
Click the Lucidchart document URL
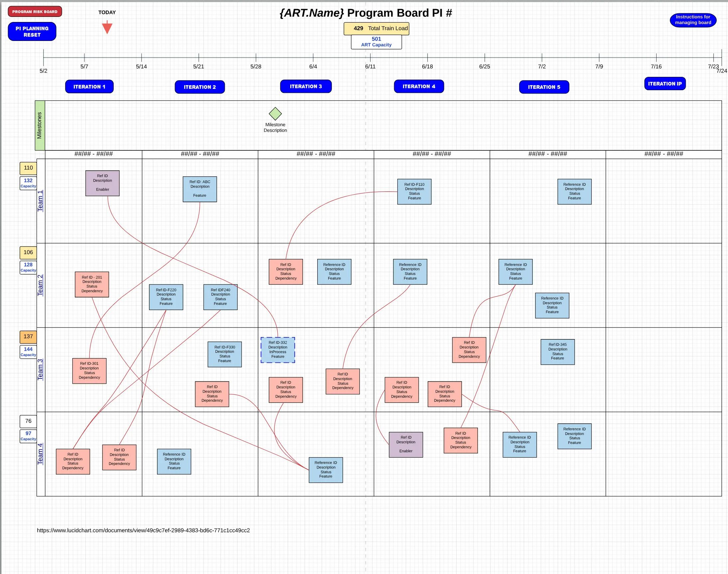143,530
